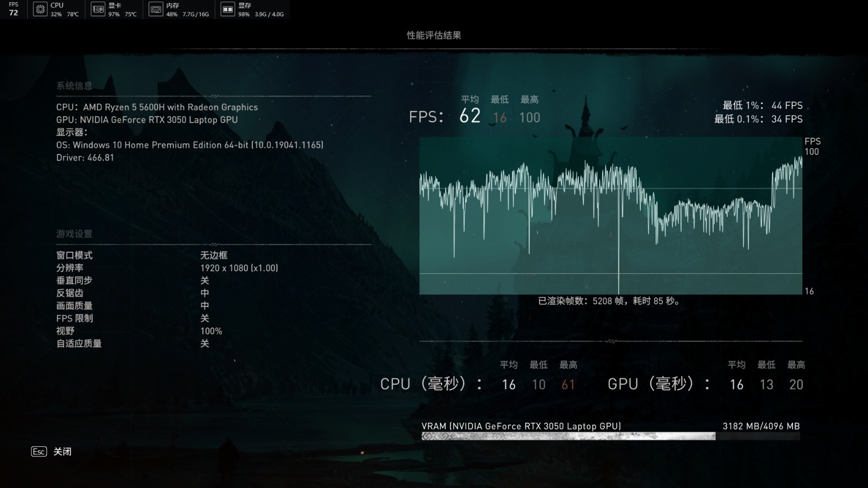Viewport: 868px width, 488px height.
Task: Click the VRAM usage progress bar
Action: [610, 436]
